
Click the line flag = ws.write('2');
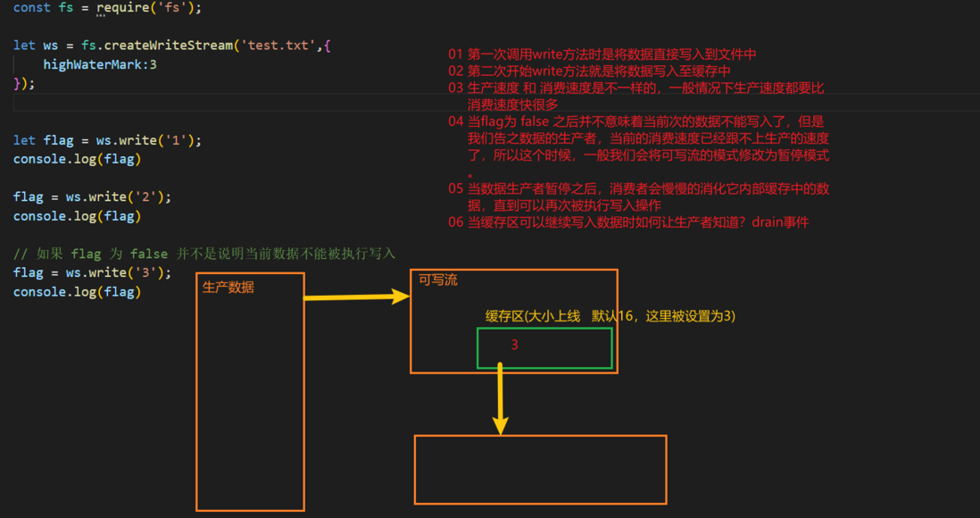pyautogui.click(x=93, y=197)
